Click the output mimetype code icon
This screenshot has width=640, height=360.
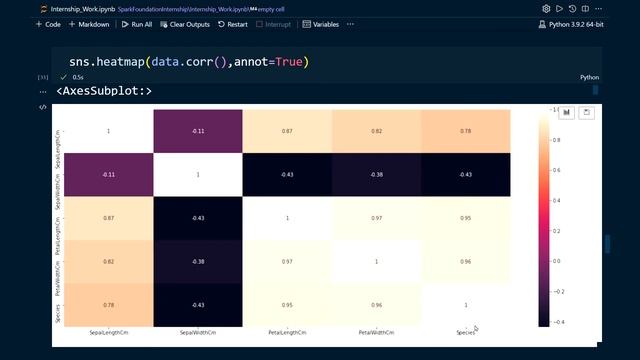tap(43, 107)
